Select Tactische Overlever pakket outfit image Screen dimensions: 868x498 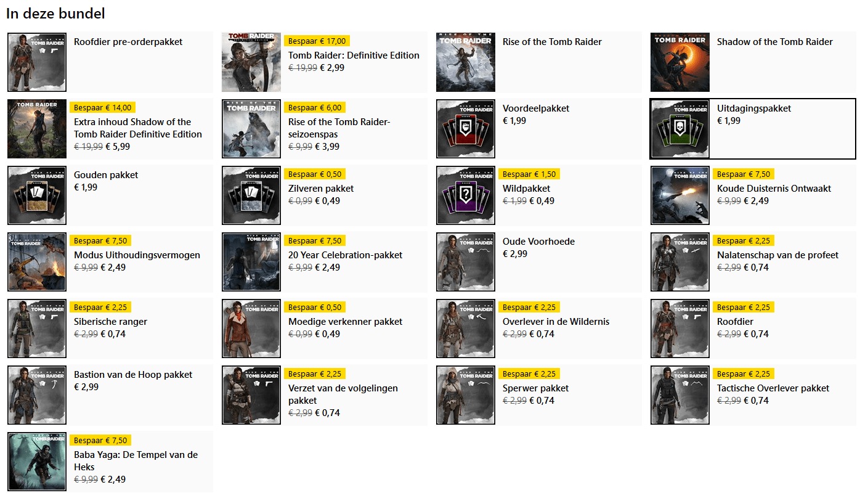pyautogui.click(x=680, y=395)
